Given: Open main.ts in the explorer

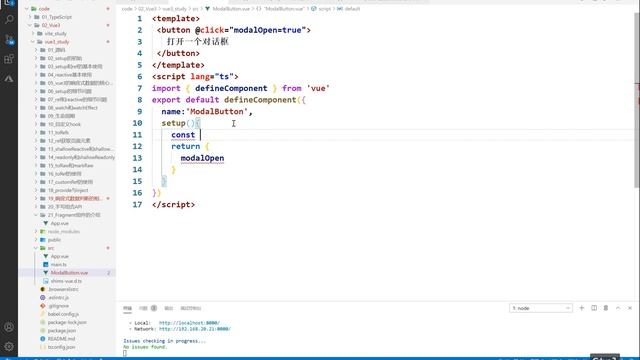Looking at the screenshot, I should [59, 264].
